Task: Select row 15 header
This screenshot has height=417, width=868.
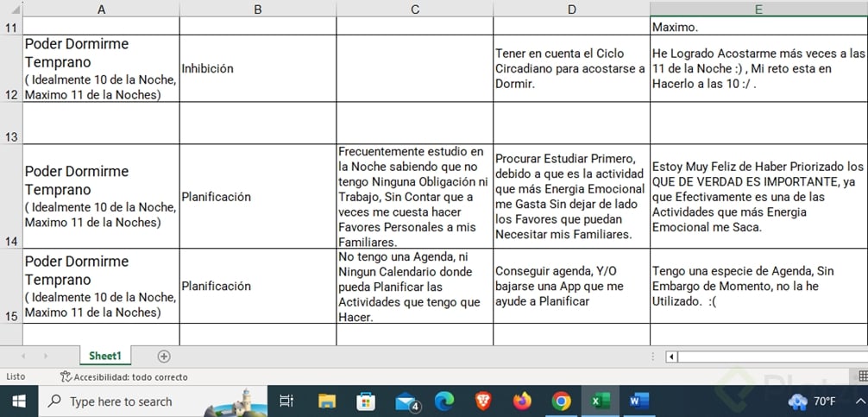Action: pos(11,286)
